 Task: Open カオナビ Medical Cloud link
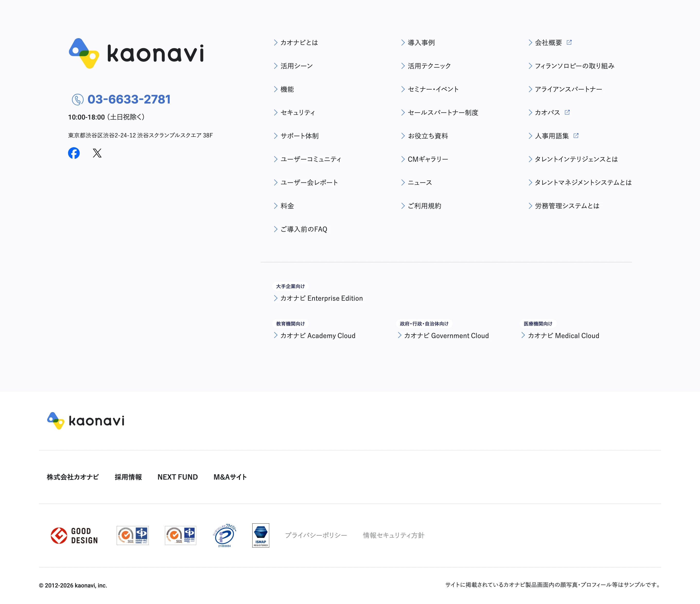[x=563, y=336]
